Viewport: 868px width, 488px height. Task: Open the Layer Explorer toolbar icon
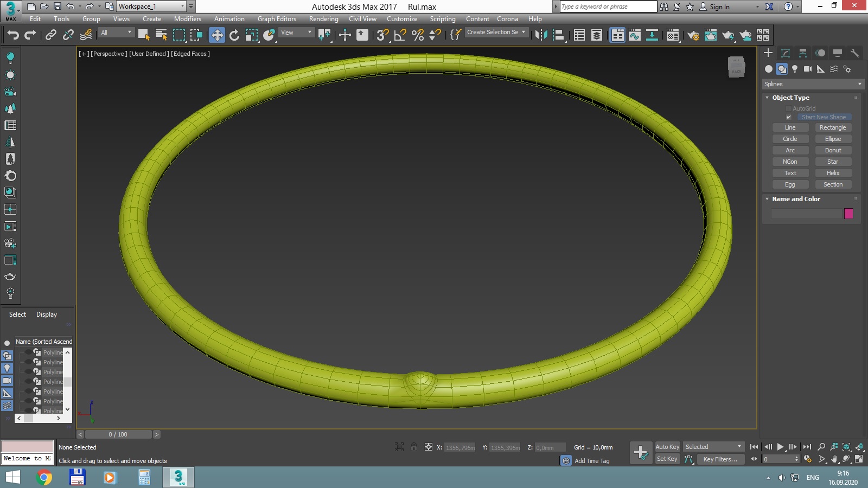coord(597,35)
